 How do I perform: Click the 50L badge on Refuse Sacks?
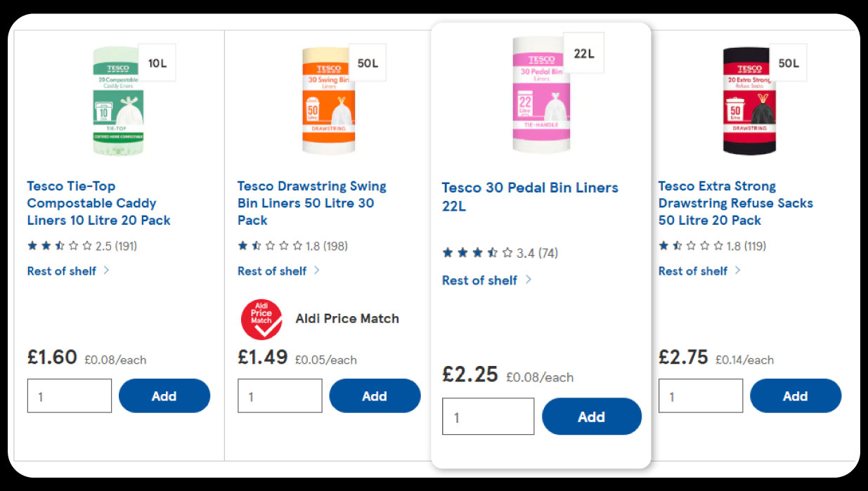coord(788,63)
